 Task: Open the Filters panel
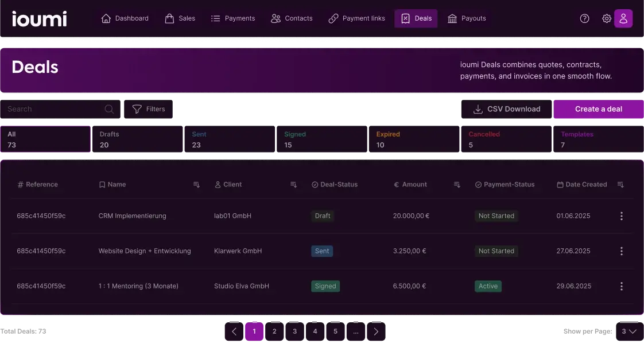click(x=148, y=109)
